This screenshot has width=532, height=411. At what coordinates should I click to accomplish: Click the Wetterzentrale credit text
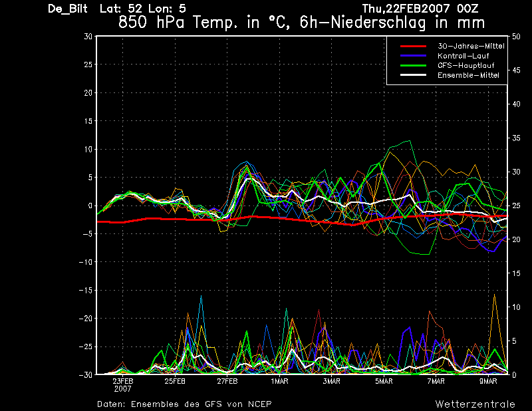[x=475, y=404]
